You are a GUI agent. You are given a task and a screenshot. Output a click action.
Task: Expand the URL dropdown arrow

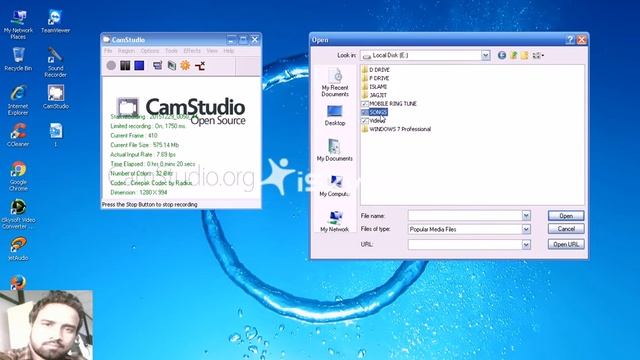click(526, 244)
